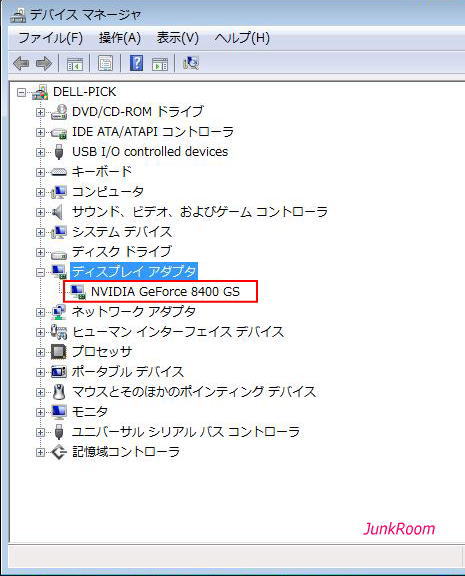465x576 pixels.
Task: Collapse the ディスプレイ アダプタ node
Action: 40,272
